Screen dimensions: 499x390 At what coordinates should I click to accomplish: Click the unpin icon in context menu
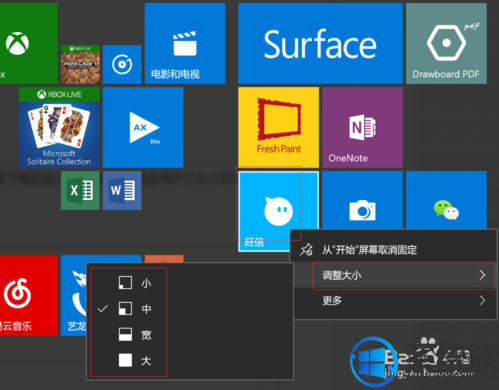point(306,250)
